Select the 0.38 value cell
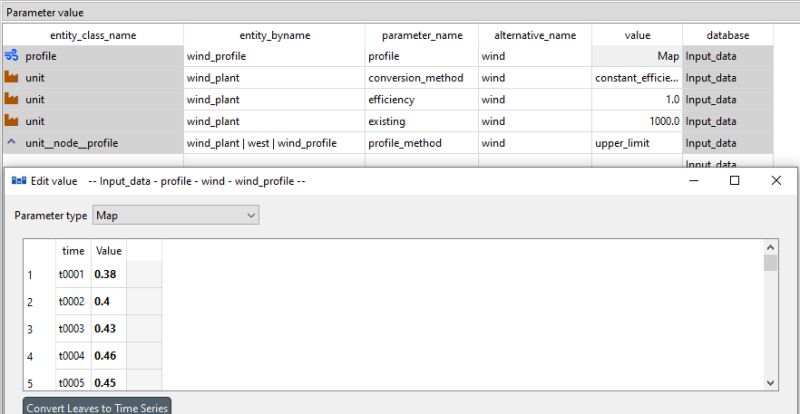The image size is (800, 414). tap(109, 274)
